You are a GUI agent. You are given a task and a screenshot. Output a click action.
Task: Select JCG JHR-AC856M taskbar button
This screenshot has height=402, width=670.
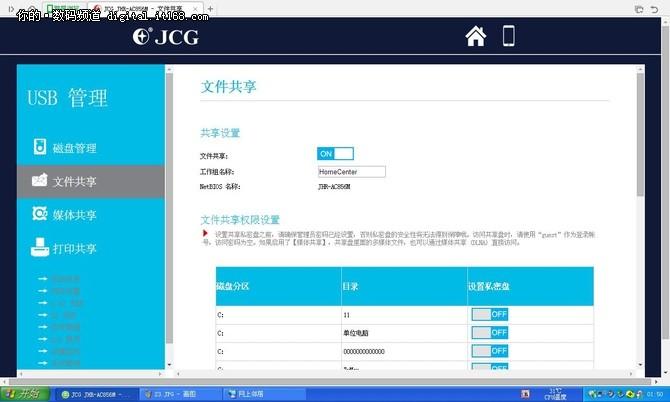96,394
